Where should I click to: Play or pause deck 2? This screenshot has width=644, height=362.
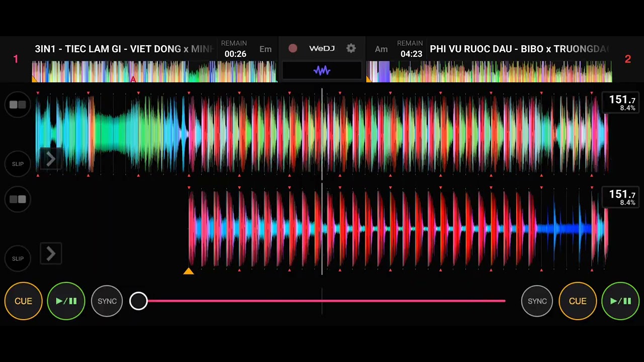(x=620, y=301)
